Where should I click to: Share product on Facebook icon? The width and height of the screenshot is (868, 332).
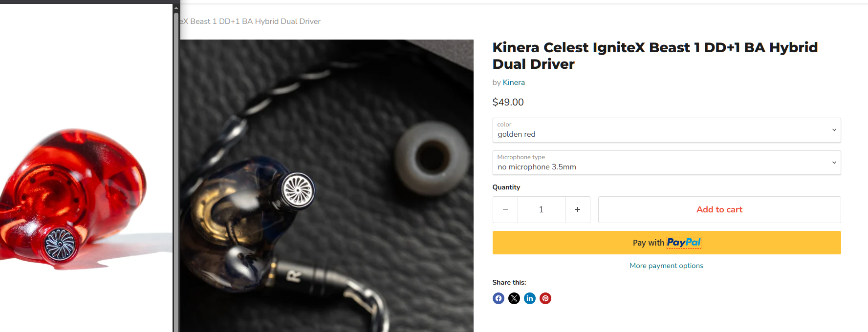(498, 298)
